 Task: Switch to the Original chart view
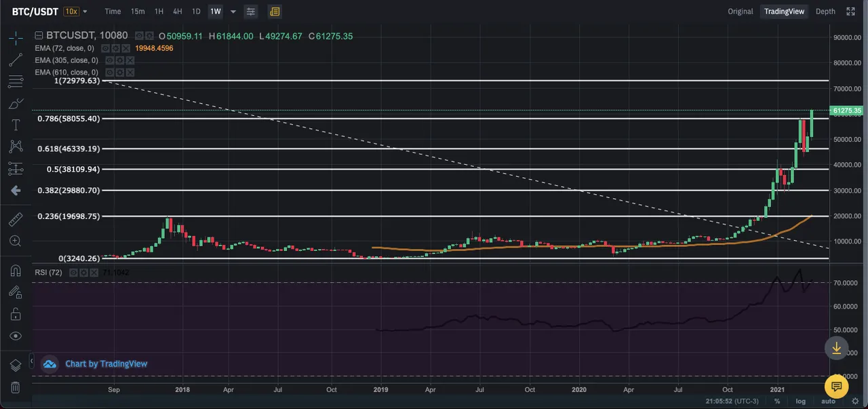tap(741, 12)
